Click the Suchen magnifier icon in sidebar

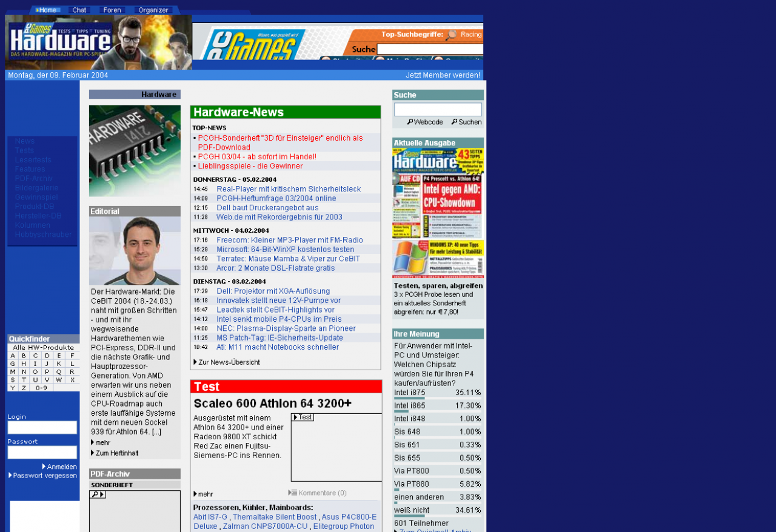(x=454, y=122)
